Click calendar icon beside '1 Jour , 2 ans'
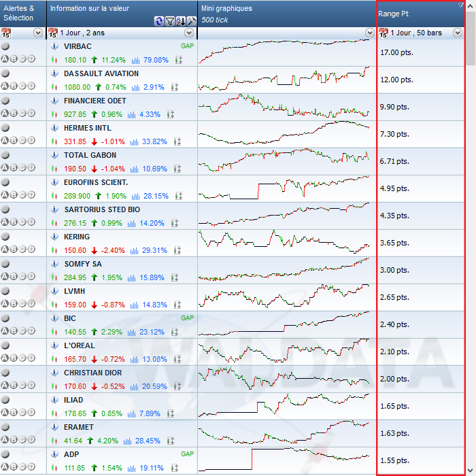 [53, 33]
